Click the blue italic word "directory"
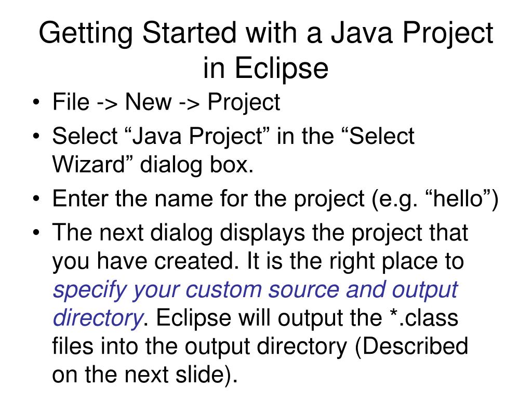 [98, 318]
